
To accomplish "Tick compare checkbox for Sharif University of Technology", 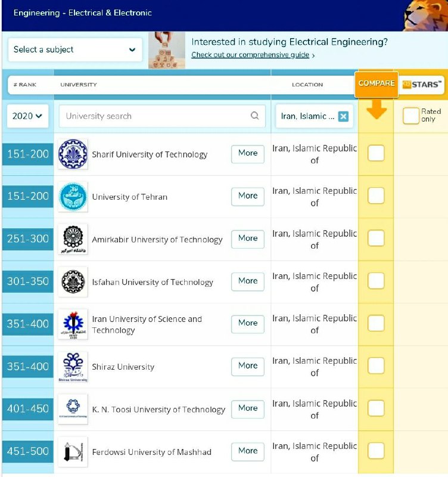I will [376, 153].
